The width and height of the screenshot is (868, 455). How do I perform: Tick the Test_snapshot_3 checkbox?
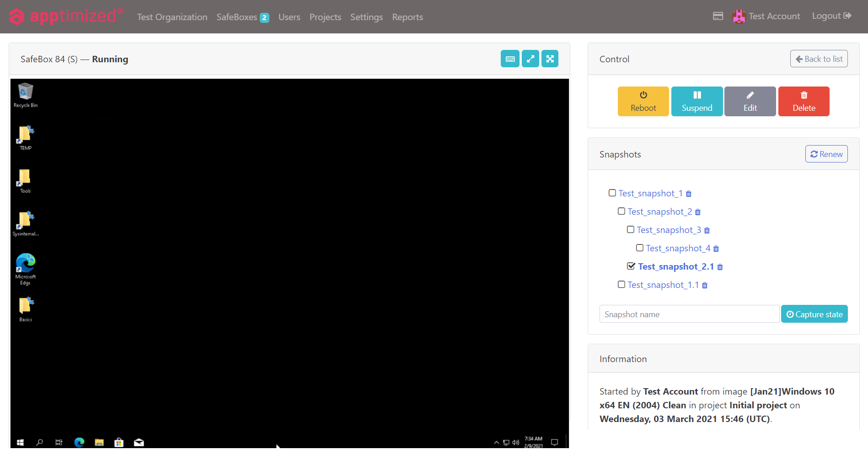630,230
